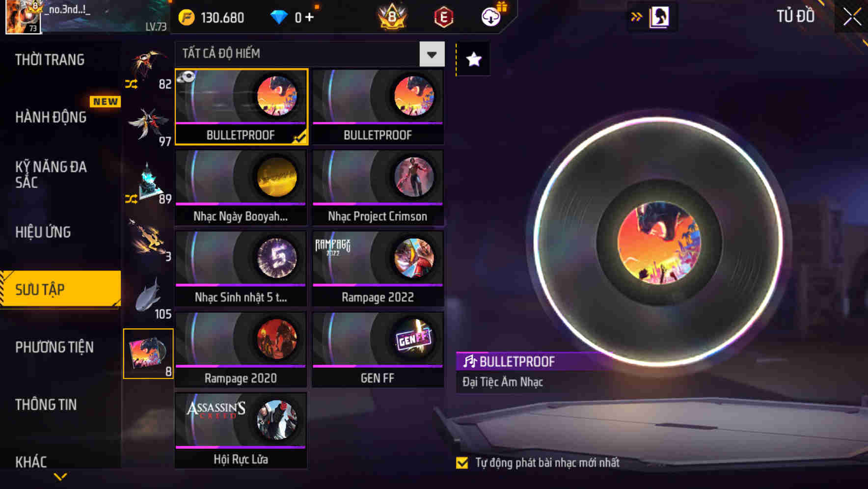Click the large vinyl record preview

[x=659, y=242]
